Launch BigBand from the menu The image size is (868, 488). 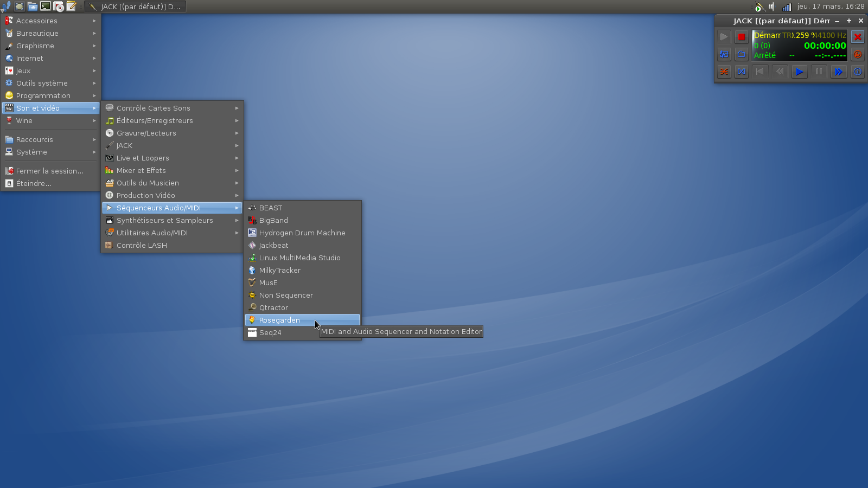click(302, 220)
